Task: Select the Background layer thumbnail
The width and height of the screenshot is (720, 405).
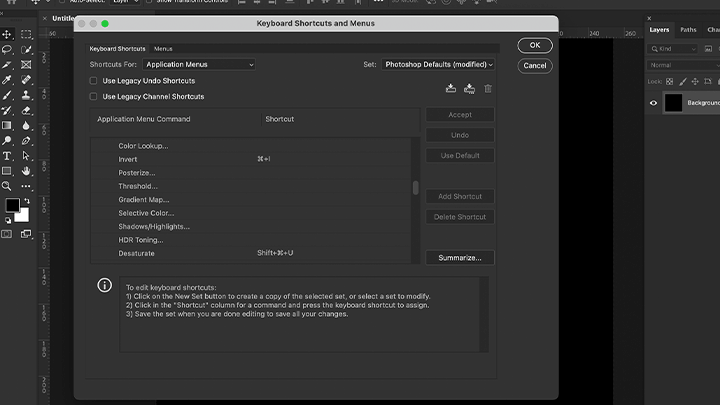Action: tap(674, 103)
